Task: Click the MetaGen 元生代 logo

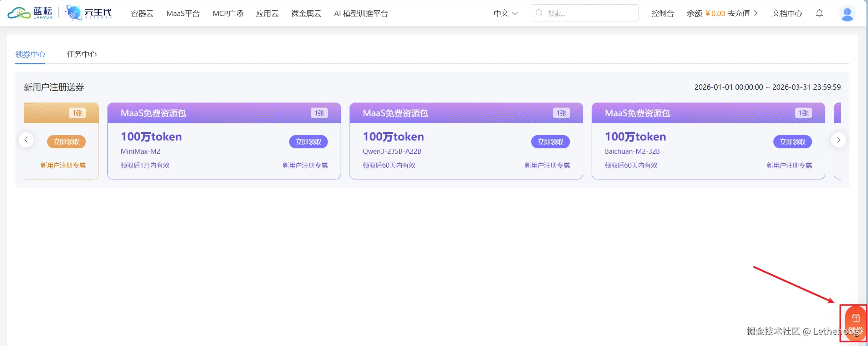Action: (89, 13)
